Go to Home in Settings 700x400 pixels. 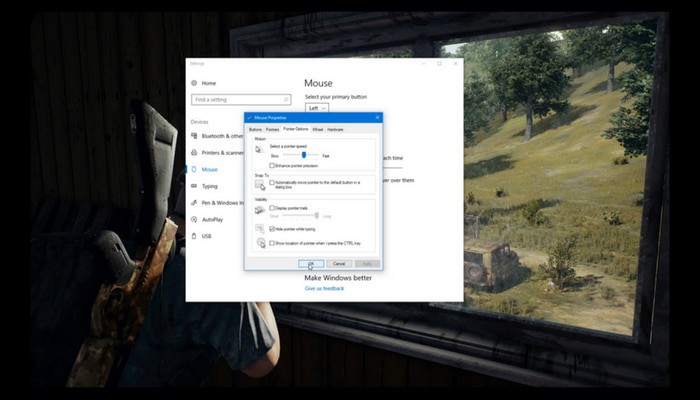click(x=208, y=83)
